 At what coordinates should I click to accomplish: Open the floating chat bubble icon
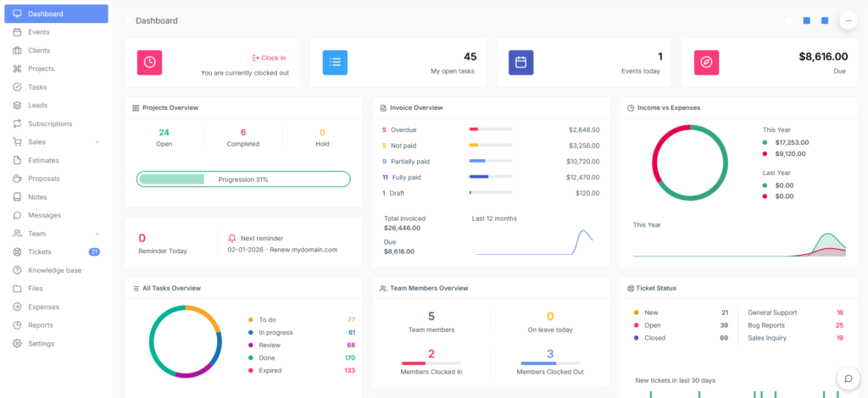847,378
